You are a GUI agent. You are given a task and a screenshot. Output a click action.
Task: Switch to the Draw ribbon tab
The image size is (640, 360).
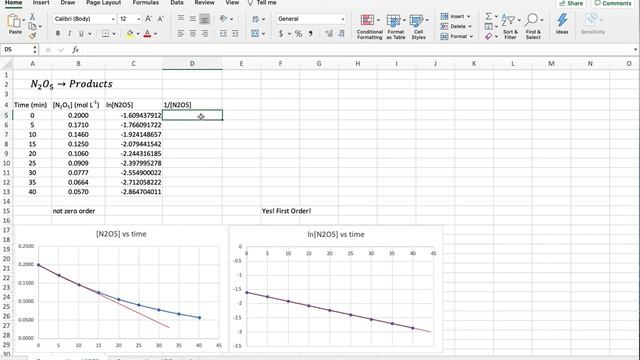click(67, 3)
